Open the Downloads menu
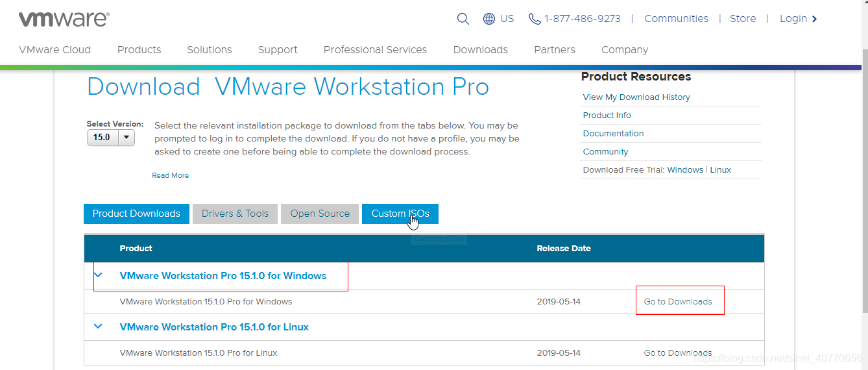The image size is (868, 370). click(481, 50)
